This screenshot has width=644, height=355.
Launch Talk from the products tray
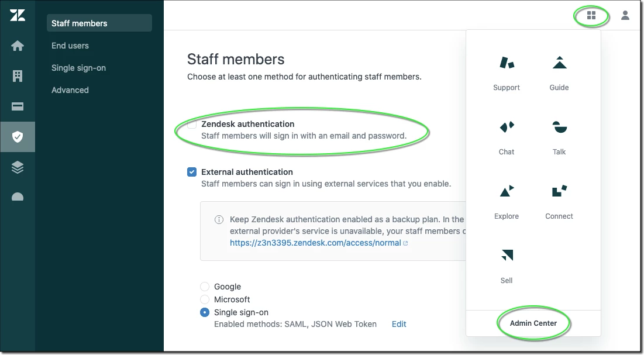point(559,139)
